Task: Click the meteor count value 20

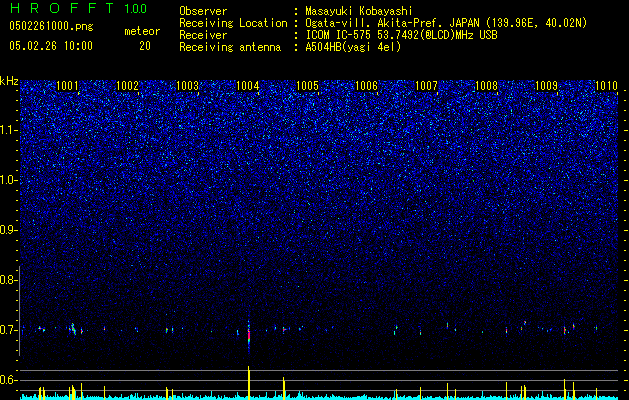Action: [x=145, y=46]
